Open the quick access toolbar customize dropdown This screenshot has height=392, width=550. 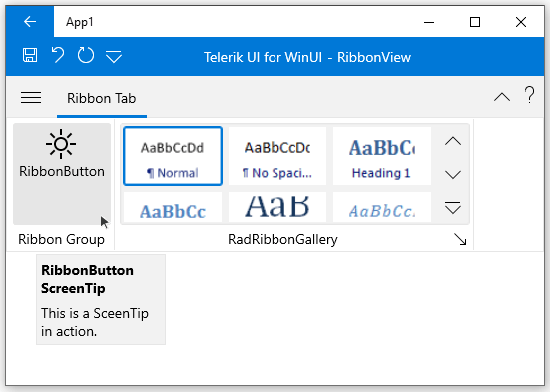tap(114, 57)
